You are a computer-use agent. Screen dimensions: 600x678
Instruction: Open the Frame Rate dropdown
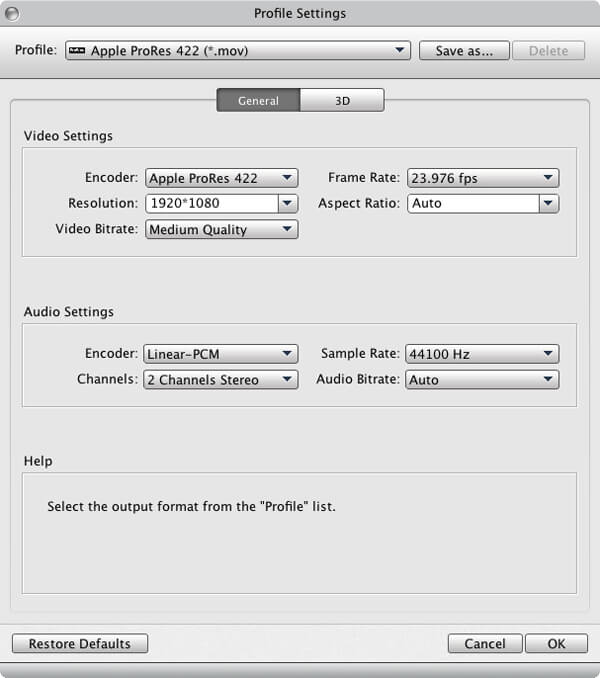(x=482, y=178)
